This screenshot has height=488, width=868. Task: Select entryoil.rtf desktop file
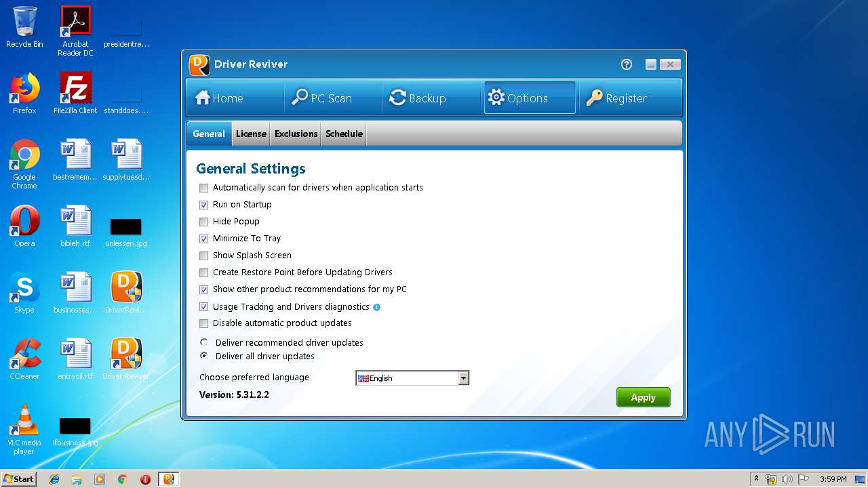pyautogui.click(x=75, y=359)
